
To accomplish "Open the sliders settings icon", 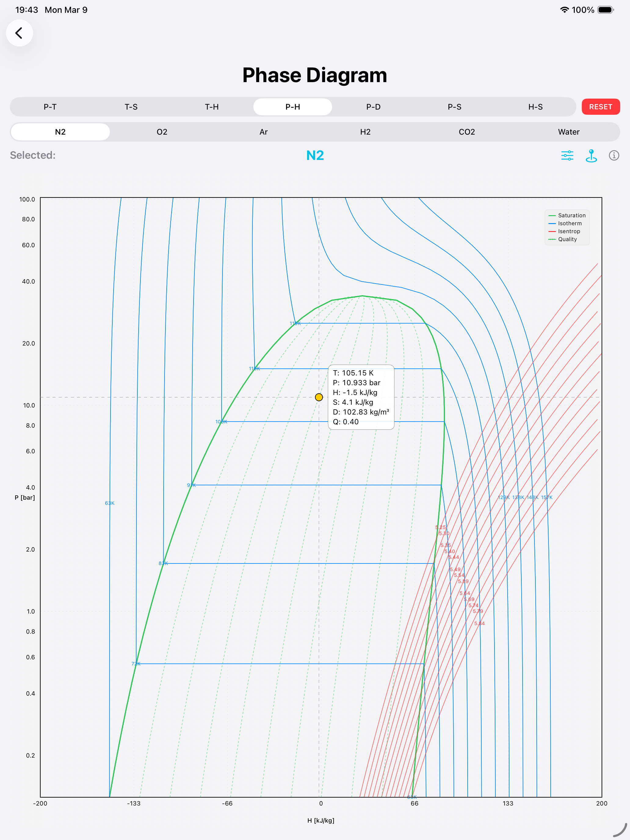I will (x=567, y=155).
